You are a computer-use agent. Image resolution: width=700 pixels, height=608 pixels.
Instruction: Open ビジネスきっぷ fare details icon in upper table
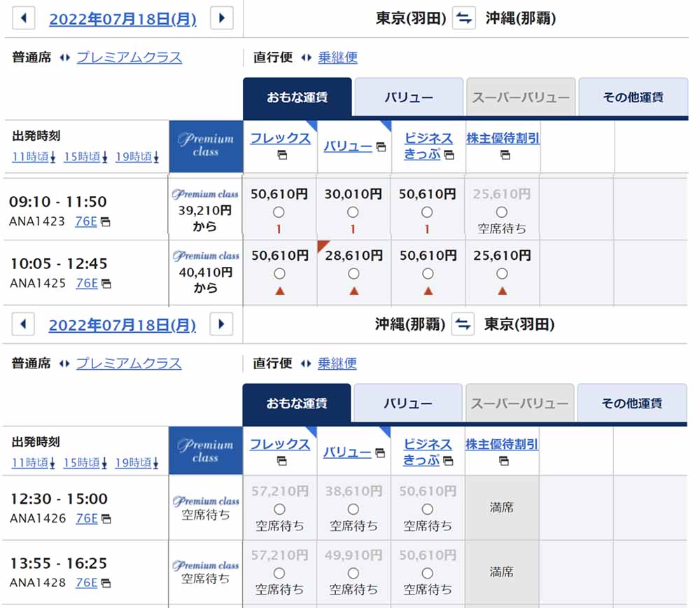click(449, 155)
